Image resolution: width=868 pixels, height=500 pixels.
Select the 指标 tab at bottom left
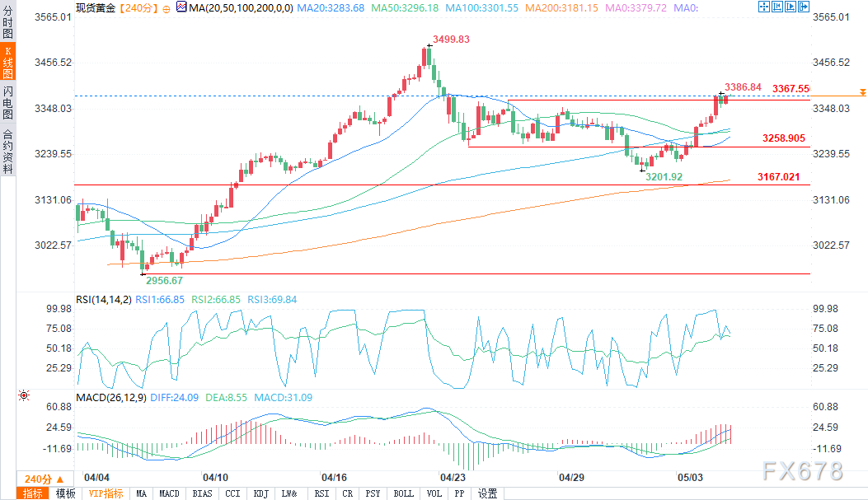[33, 493]
